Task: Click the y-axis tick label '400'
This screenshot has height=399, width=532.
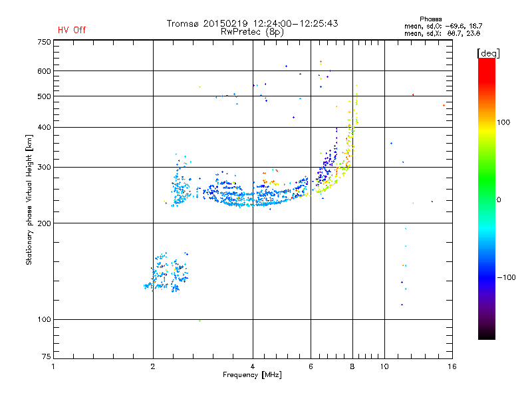Action: [44, 127]
